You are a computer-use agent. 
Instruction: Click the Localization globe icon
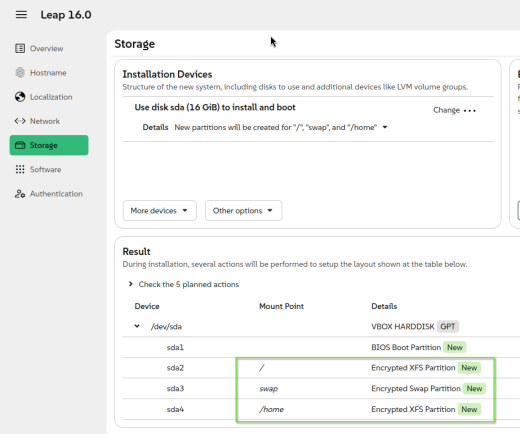(x=20, y=97)
